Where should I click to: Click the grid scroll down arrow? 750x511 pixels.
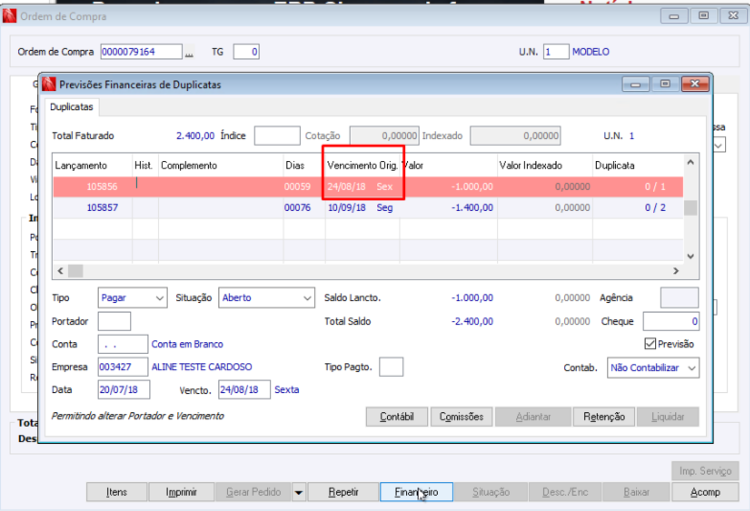(x=690, y=256)
